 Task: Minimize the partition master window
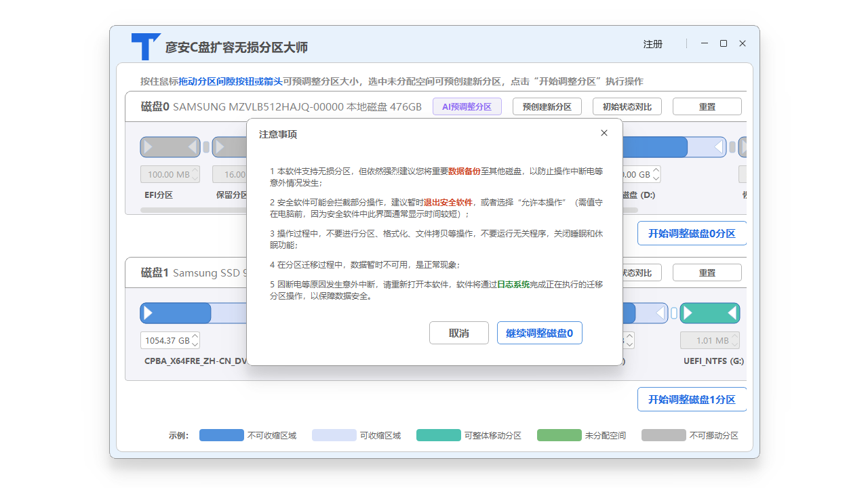tap(705, 43)
